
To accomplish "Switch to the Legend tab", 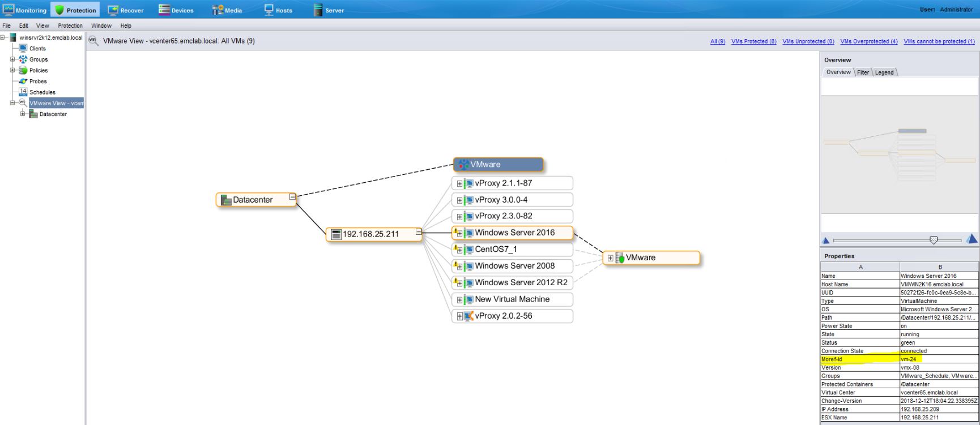I will 884,72.
